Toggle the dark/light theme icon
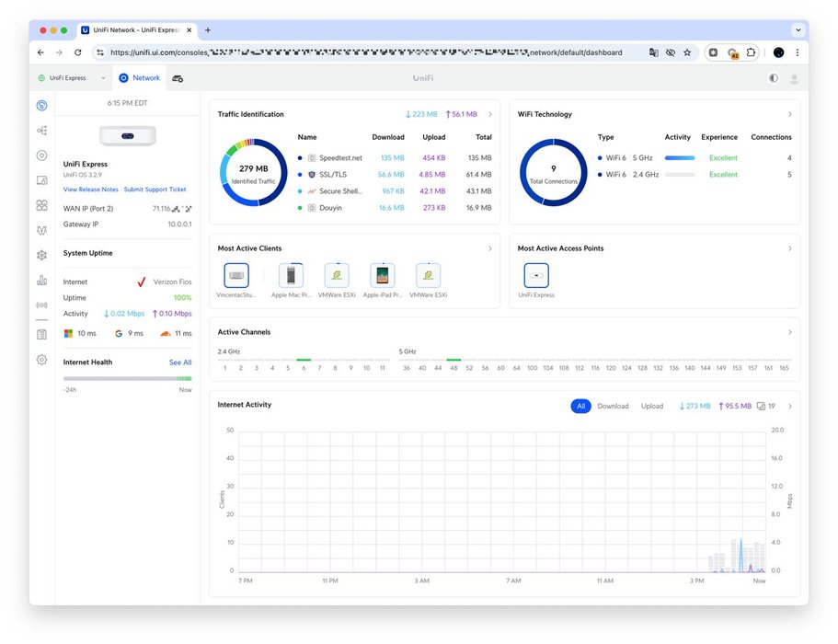 (773, 78)
